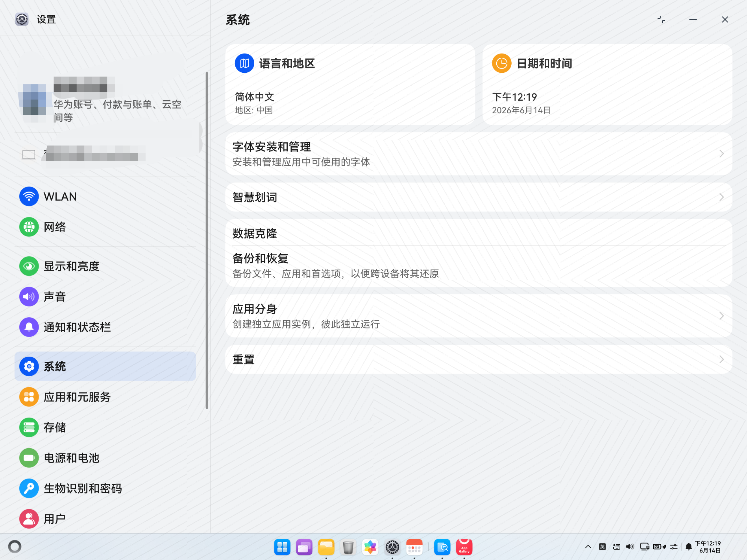Select the 系统 sidebar item
The image size is (747, 560).
(x=105, y=367)
